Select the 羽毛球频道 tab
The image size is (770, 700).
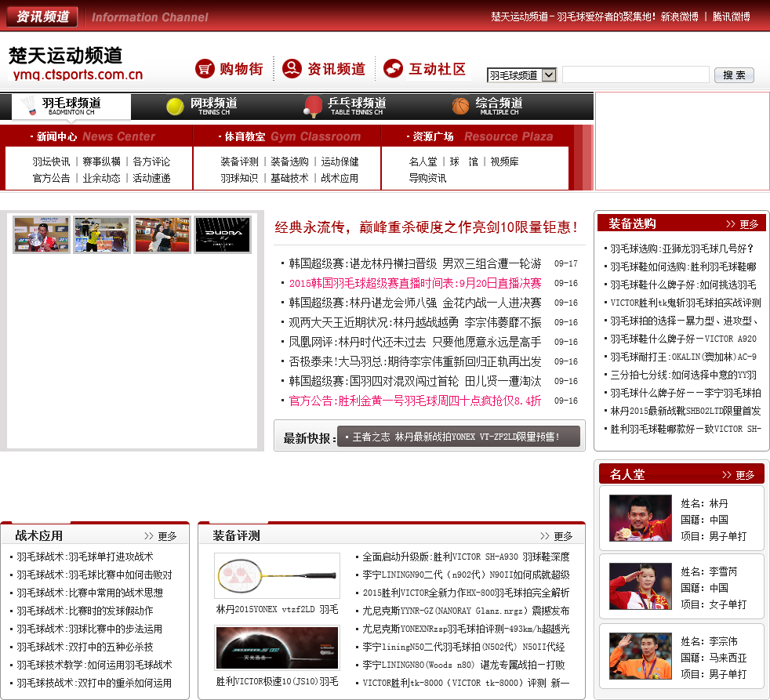(x=71, y=106)
